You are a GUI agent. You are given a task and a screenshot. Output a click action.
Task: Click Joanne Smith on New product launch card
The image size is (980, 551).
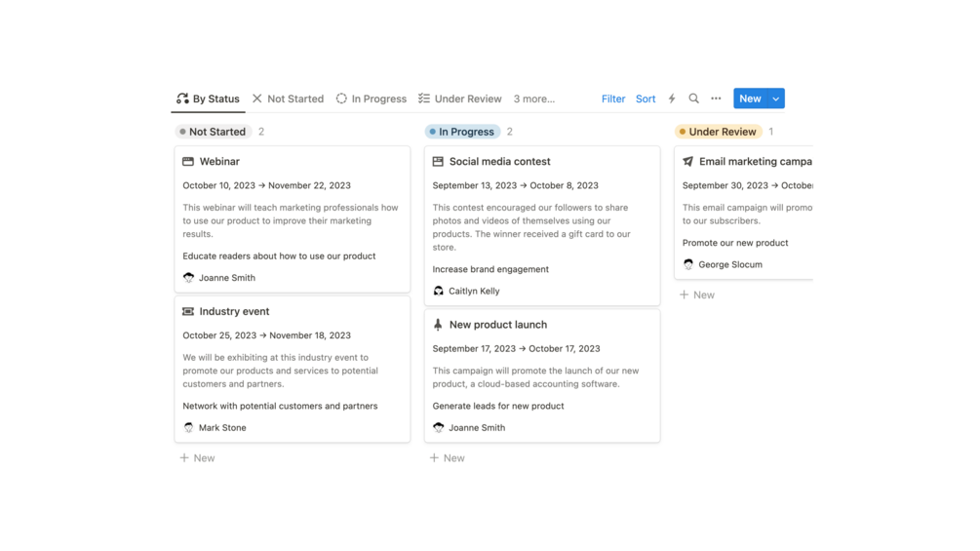point(477,428)
